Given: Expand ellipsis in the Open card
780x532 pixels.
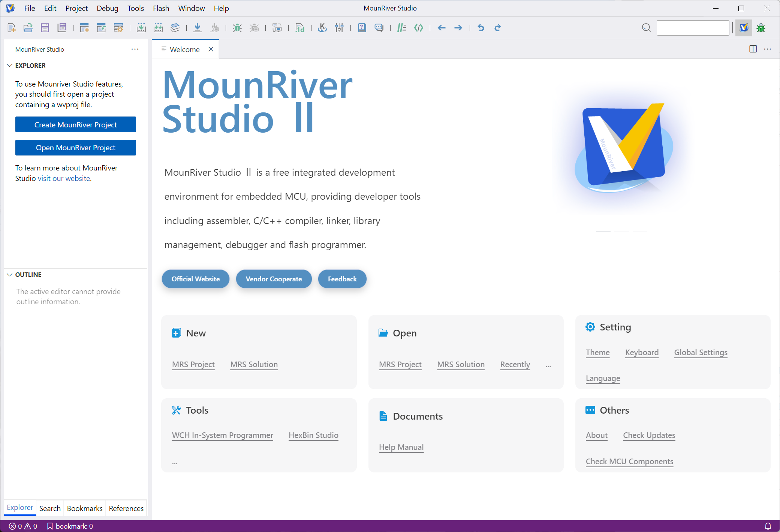Looking at the screenshot, I should coord(548,365).
